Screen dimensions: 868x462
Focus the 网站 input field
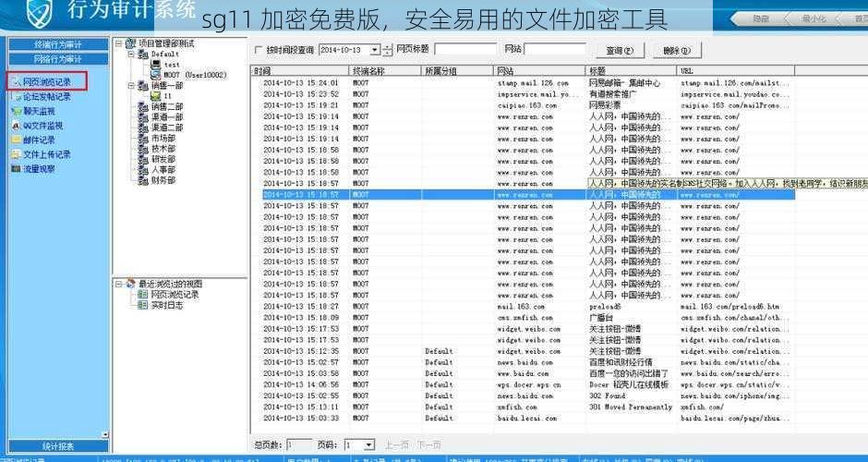(x=555, y=49)
